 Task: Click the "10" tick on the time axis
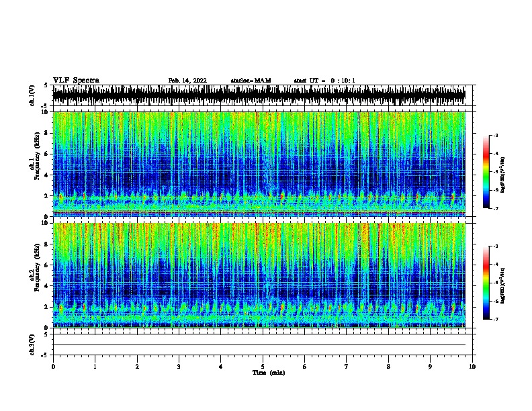pyautogui.click(x=472, y=367)
